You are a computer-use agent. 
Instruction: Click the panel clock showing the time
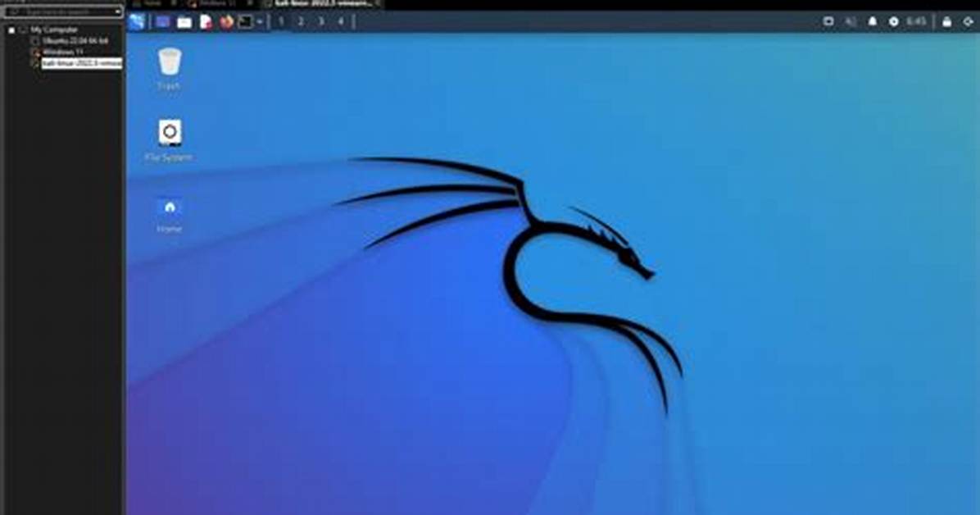[x=916, y=21]
